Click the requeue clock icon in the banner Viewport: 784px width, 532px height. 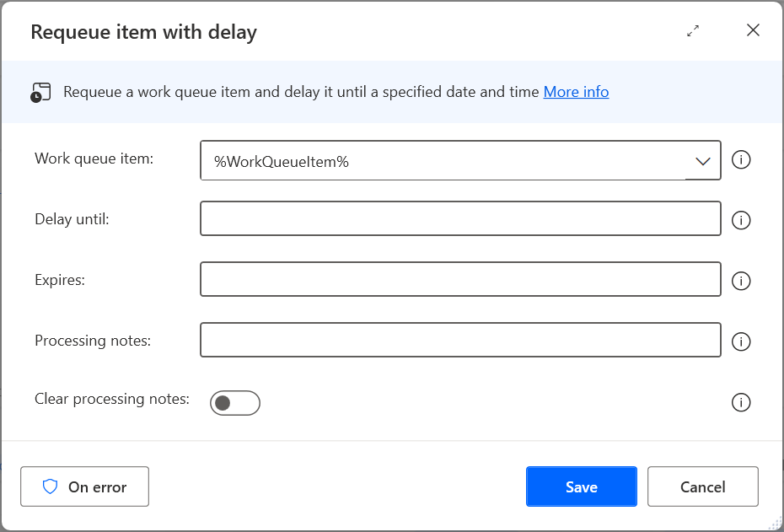click(40, 92)
